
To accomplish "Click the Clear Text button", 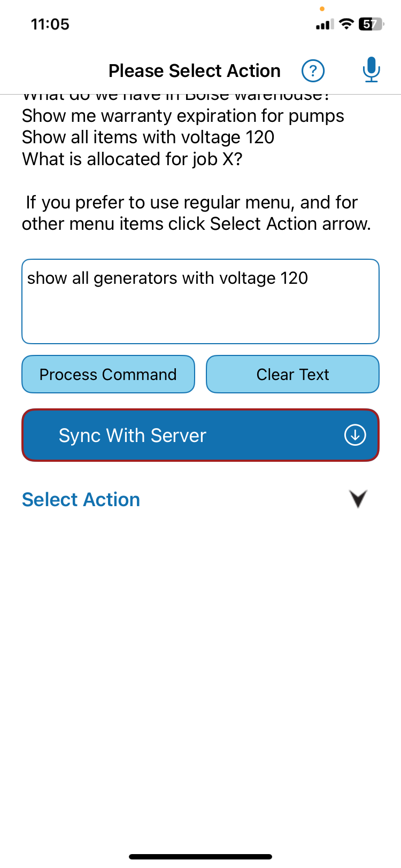I will [293, 374].
